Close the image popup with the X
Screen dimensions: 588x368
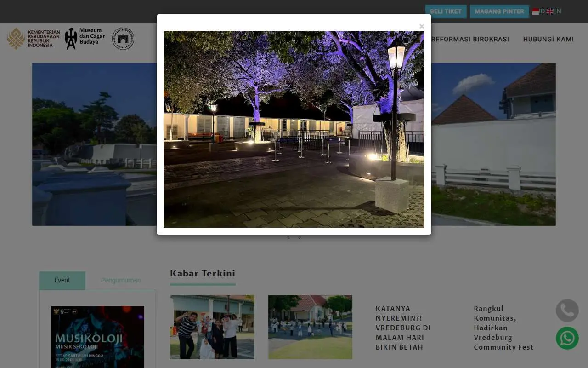tap(421, 26)
